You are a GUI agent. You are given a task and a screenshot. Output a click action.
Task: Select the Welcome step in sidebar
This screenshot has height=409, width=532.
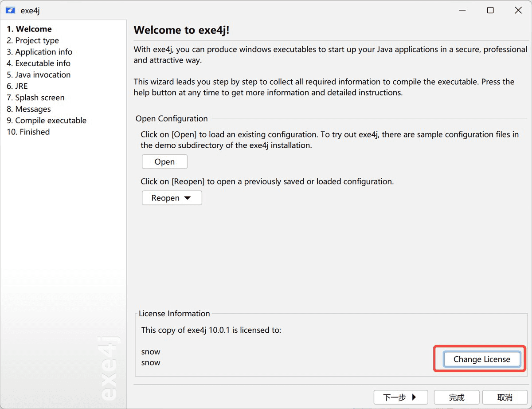click(x=29, y=29)
